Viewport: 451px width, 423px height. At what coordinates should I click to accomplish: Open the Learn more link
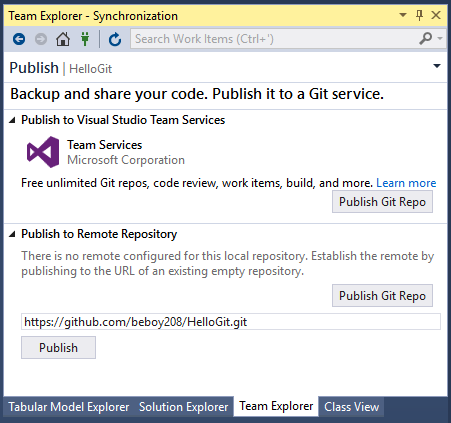pyautogui.click(x=406, y=183)
